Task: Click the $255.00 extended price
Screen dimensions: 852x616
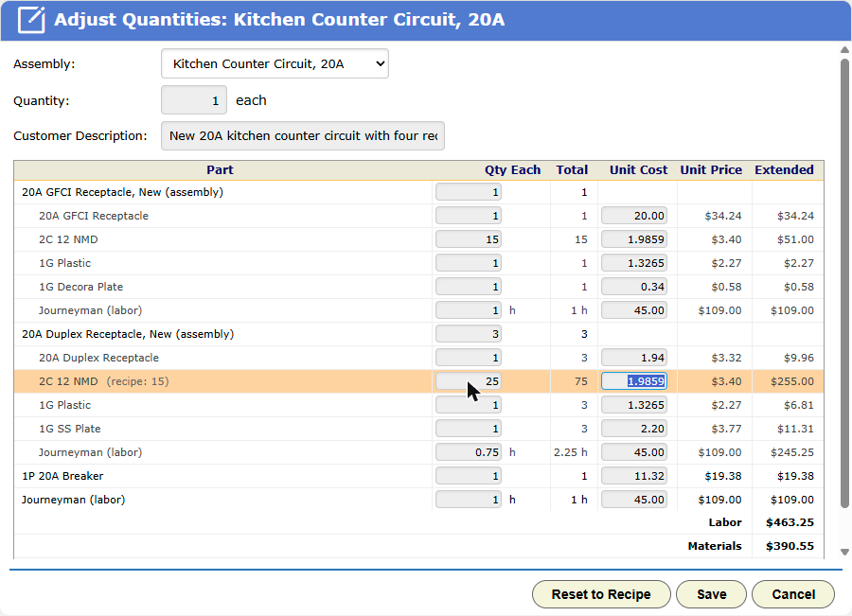Action: [791, 381]
